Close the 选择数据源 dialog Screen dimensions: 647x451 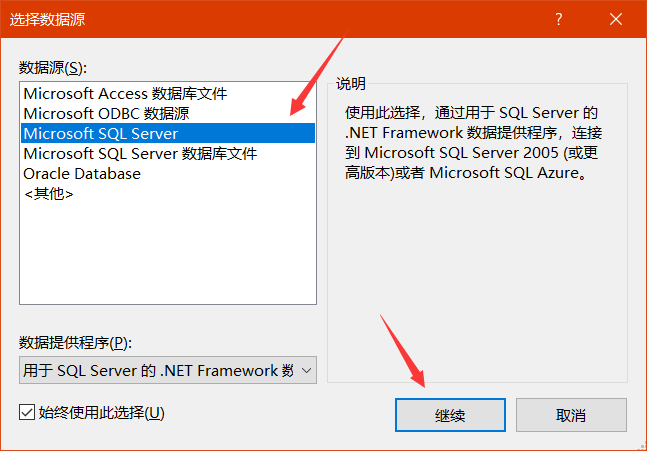[x=616, y=19]
